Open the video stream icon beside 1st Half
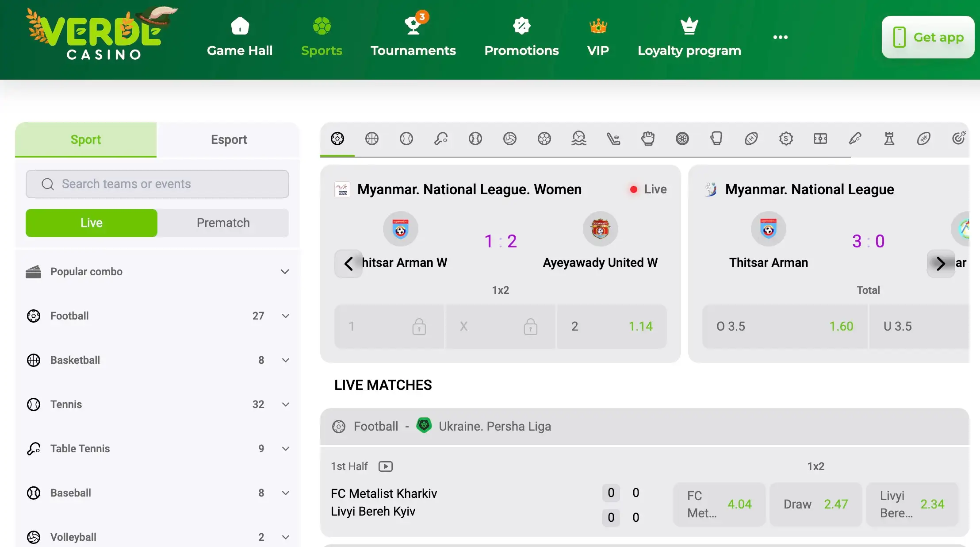This screenshot has height=547, width=980. (386, 466)
